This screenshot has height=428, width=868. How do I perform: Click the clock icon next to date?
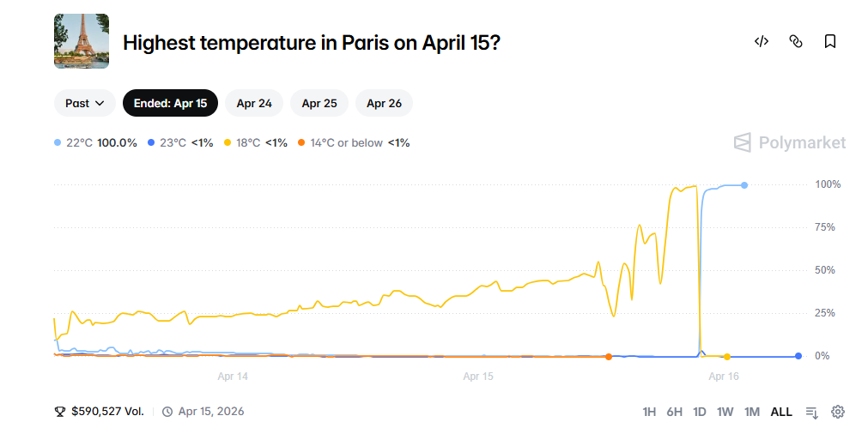[x=167, y=412]
